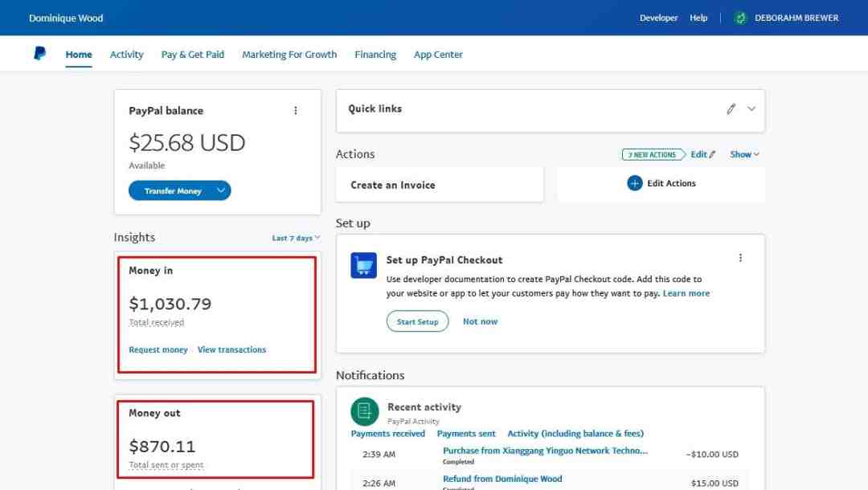This screenshot has width=868, height=490.
Task: Switch to Payments received tab
Action: (x=388, y=434)
